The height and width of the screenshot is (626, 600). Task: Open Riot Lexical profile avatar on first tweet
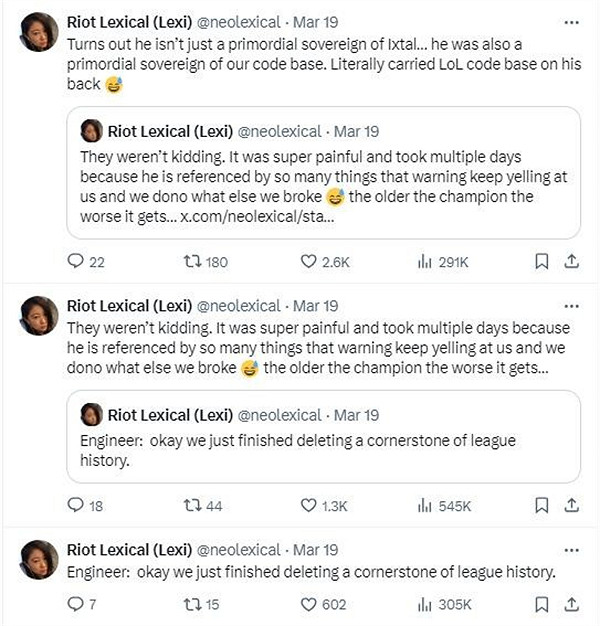pyautogui.click(x=38, y=33)
